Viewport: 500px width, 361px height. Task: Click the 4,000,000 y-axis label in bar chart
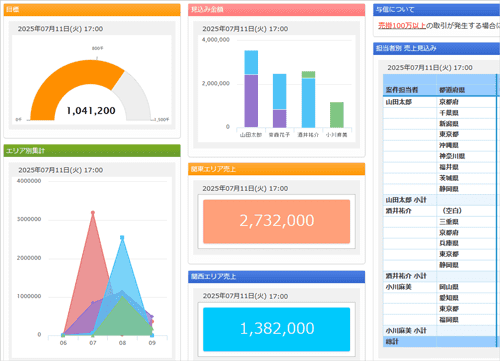point(216,40)
